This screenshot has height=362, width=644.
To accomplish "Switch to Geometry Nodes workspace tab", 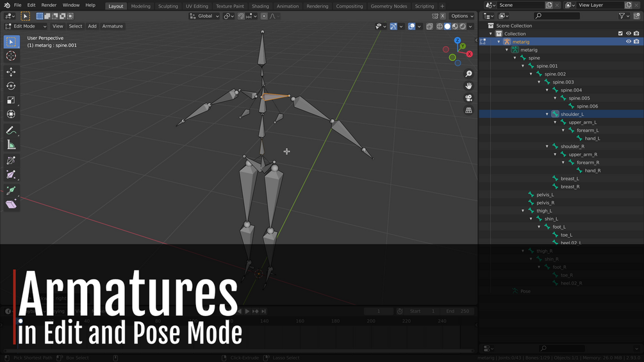I will (388, 6).
